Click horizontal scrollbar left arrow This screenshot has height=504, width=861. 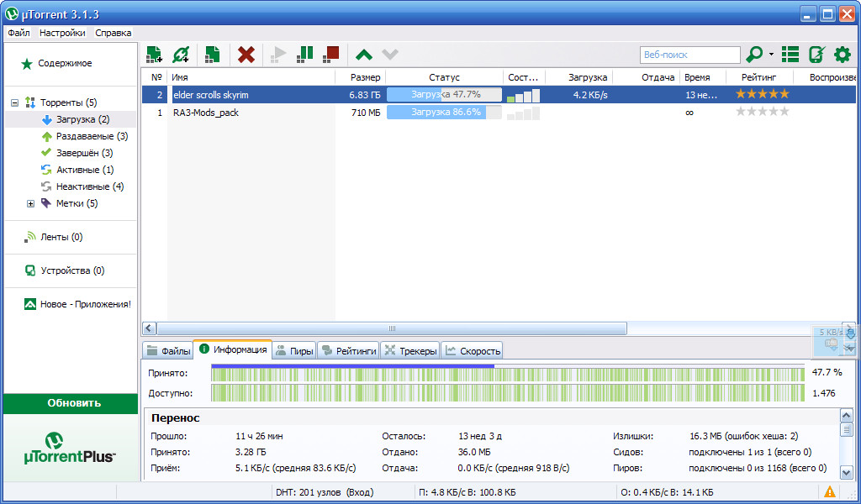149,328
